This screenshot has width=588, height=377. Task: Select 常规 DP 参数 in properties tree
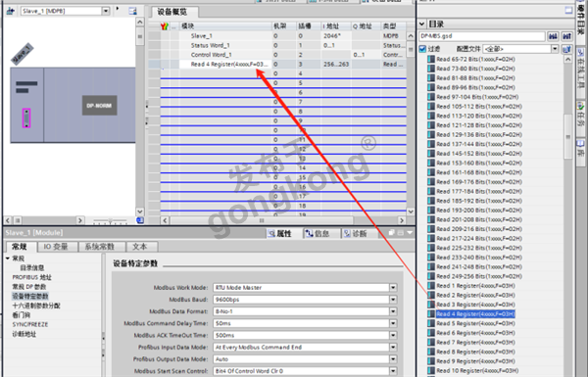coord(29,287)
